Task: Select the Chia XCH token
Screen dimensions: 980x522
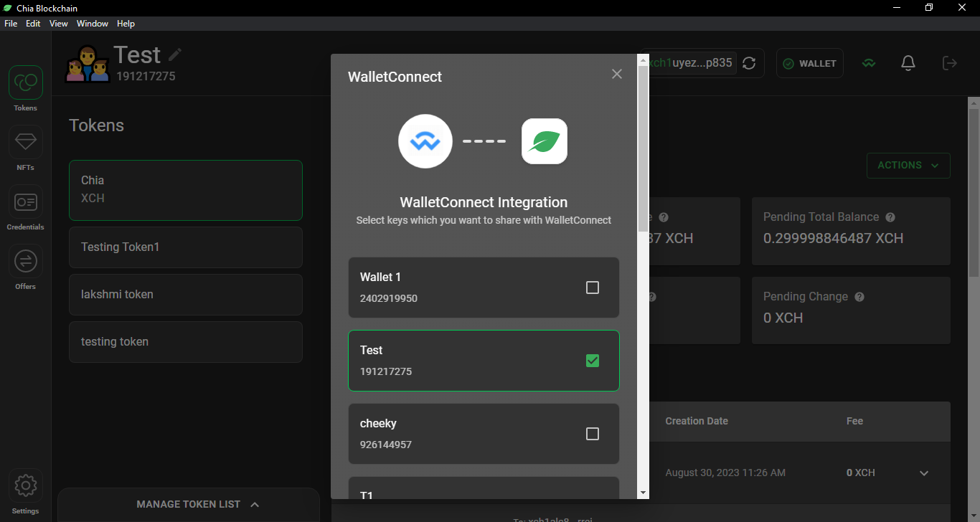Action: coord(186,190)
